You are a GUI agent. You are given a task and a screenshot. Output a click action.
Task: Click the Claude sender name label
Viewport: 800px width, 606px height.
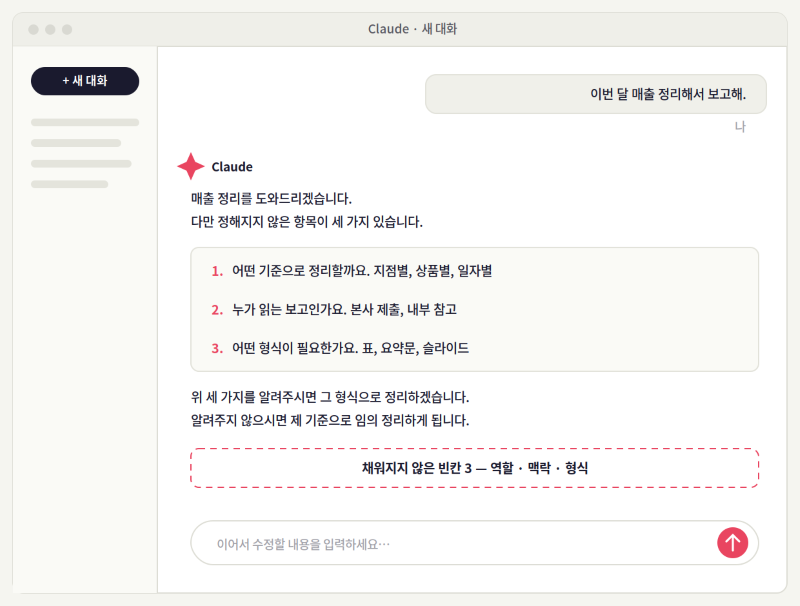point(232,167)
